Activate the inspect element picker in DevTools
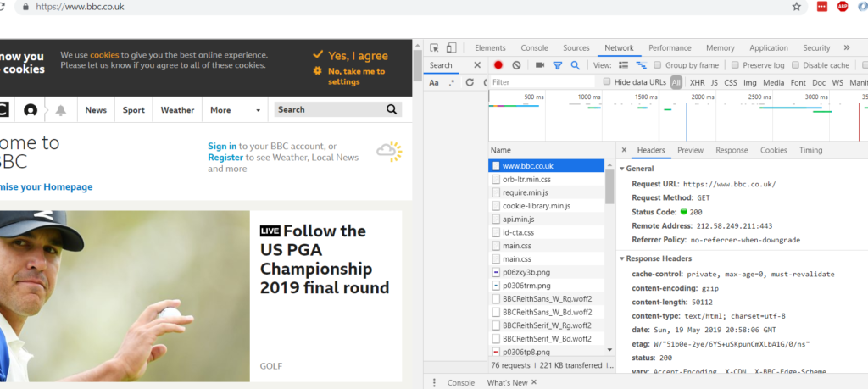This screenshot has height=389, width=868. click(435, 48)
